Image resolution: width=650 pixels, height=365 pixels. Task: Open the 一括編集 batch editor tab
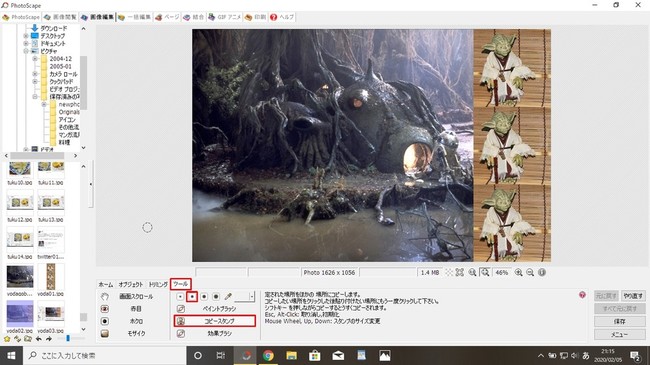134,17
